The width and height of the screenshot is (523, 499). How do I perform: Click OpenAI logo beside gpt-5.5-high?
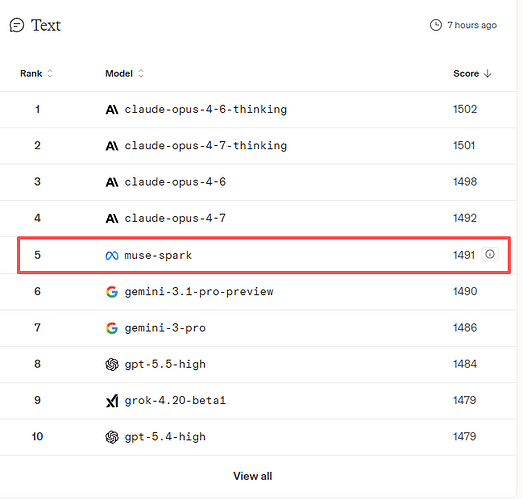click(112, 364)
